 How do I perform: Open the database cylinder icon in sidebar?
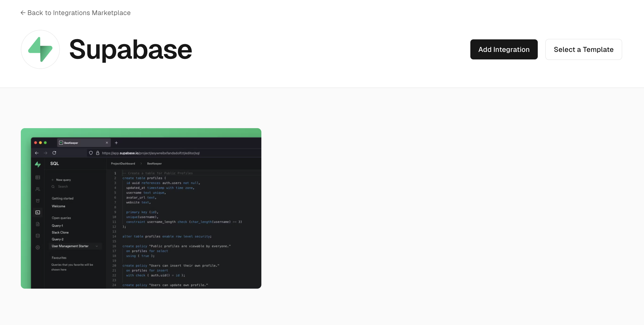click(38, 236)
